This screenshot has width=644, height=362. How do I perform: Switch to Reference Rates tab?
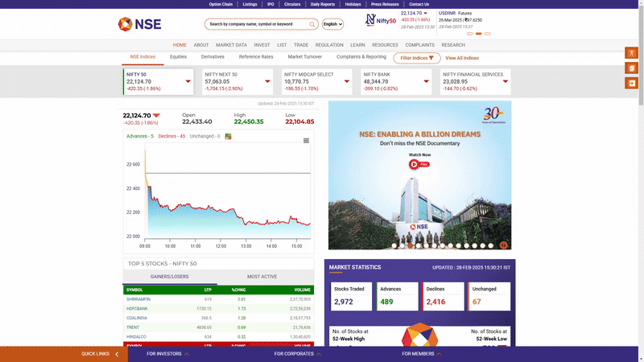[256, 57]
